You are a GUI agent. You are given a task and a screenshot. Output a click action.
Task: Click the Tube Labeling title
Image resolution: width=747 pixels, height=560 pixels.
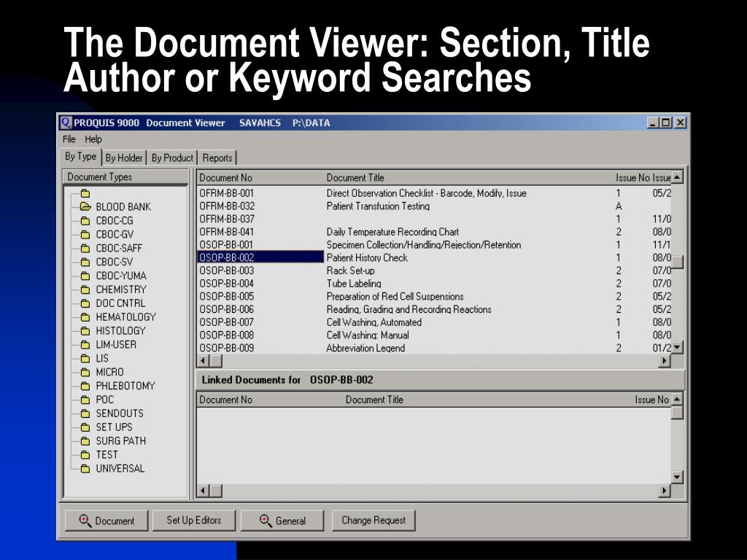(x=354, y=284)
